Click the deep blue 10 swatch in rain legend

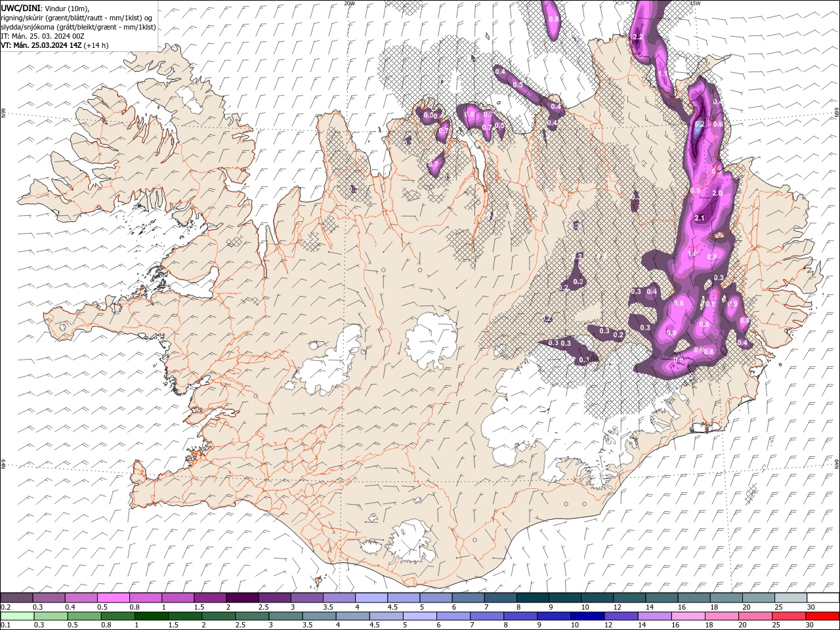pos(587,616)
